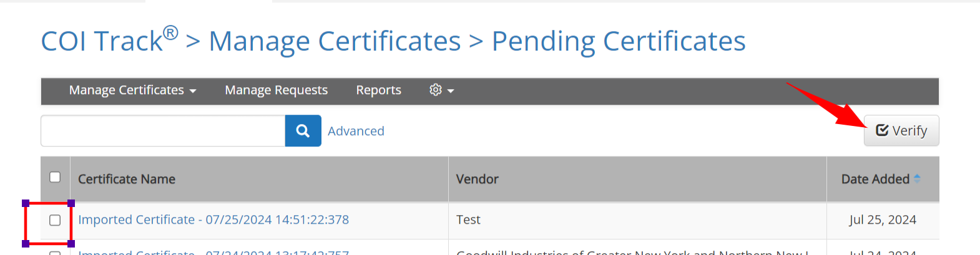The height and width of the screenshot is (255, 980).
Task: Select the Test vendor cell
Action: click(x=468, y=219)
